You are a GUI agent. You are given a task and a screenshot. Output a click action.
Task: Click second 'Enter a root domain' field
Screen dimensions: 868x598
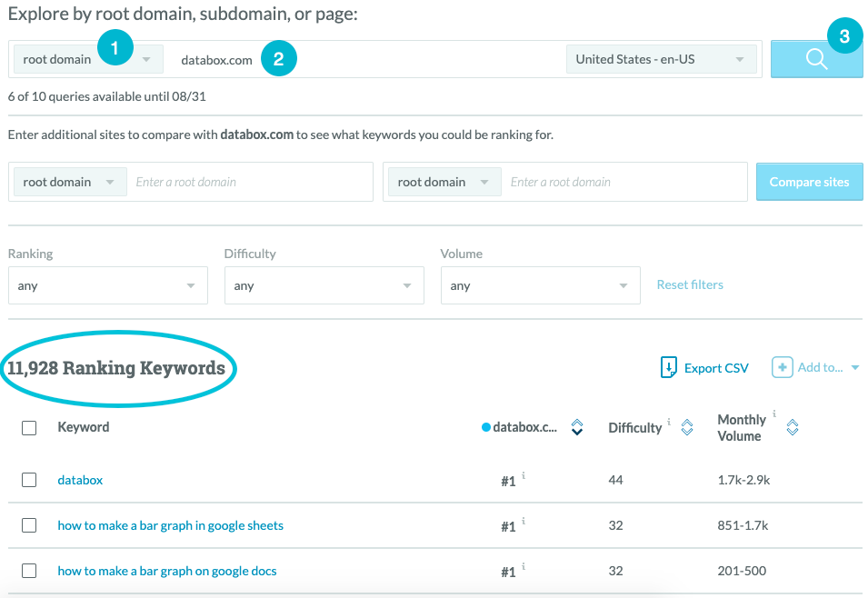[x=625, y=182]
